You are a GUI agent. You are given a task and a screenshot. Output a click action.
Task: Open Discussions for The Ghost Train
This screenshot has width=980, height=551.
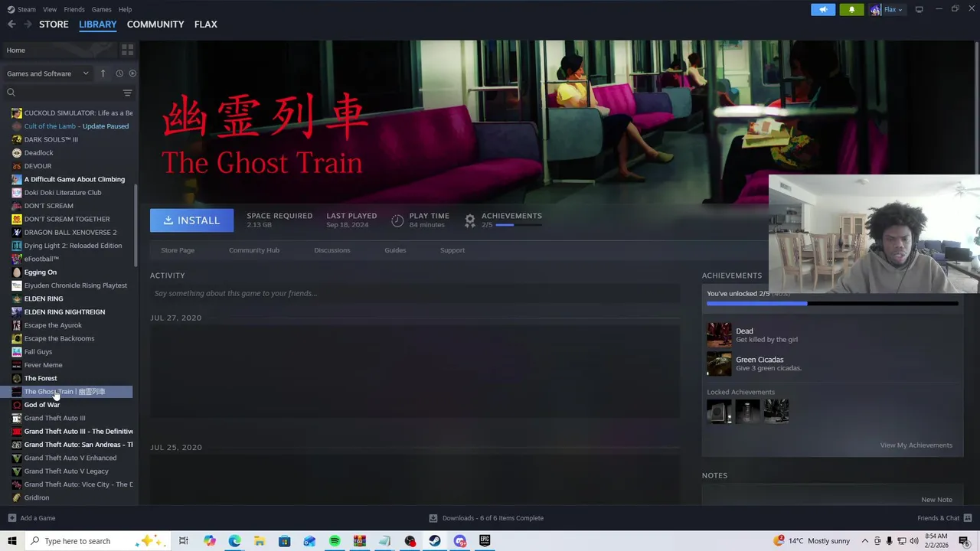(x=332, y=250)
